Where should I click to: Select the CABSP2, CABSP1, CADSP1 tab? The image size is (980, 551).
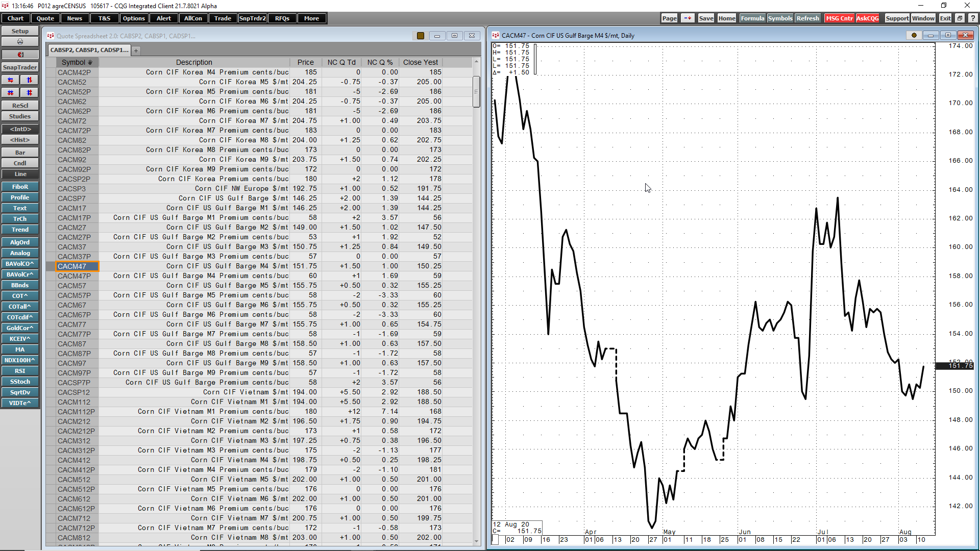(x=89, y=49)
